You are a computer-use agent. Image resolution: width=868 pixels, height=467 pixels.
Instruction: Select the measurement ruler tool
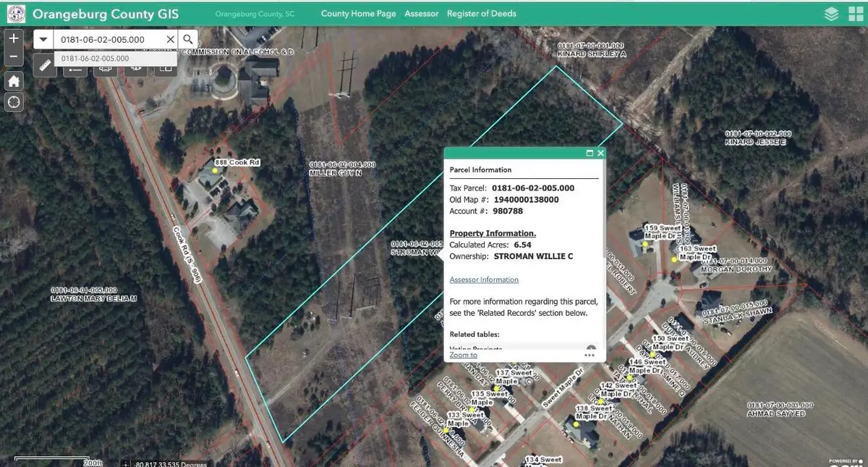pyautogui.click(x=44, y=65)
